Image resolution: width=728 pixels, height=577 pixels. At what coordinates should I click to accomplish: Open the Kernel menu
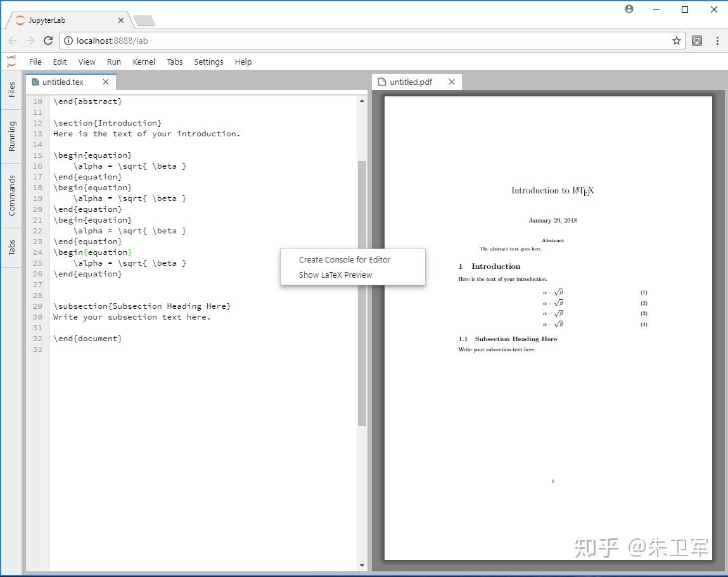pos(143,62)
